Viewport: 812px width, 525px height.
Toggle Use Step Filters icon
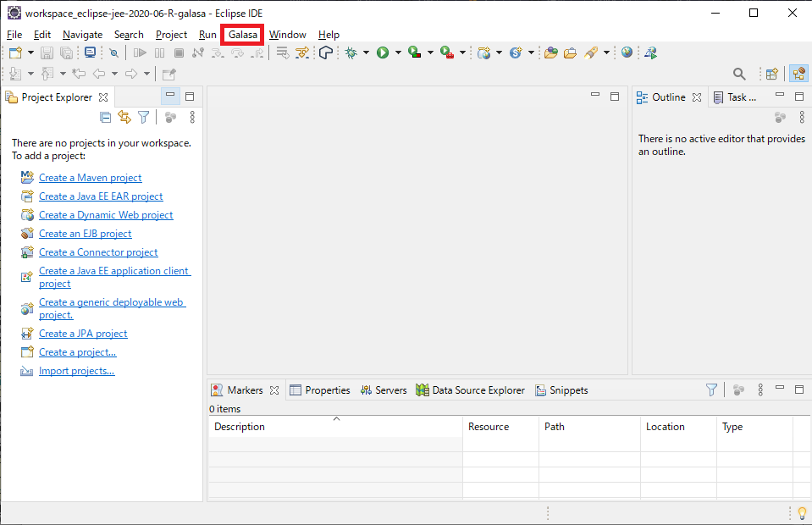coord(302,52)
